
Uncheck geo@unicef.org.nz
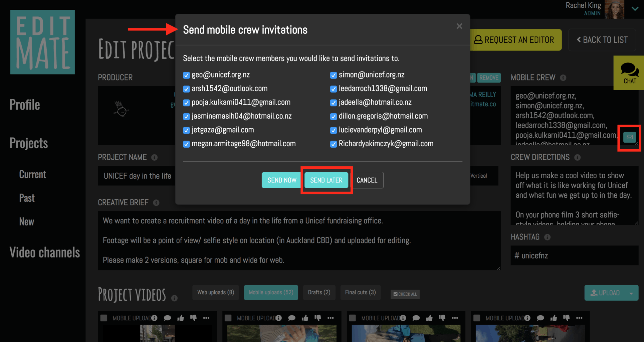[186, 75]
